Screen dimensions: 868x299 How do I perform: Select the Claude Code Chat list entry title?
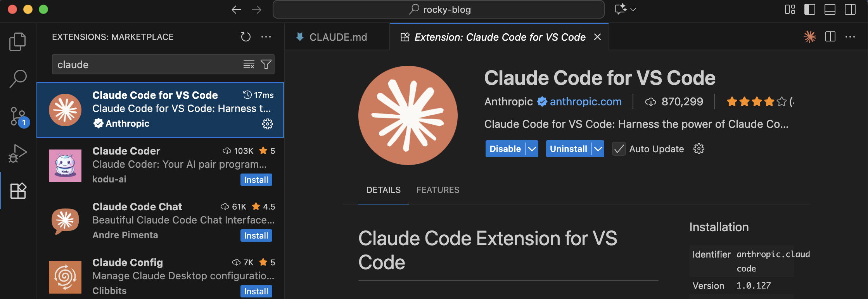[x=137, y=206]
